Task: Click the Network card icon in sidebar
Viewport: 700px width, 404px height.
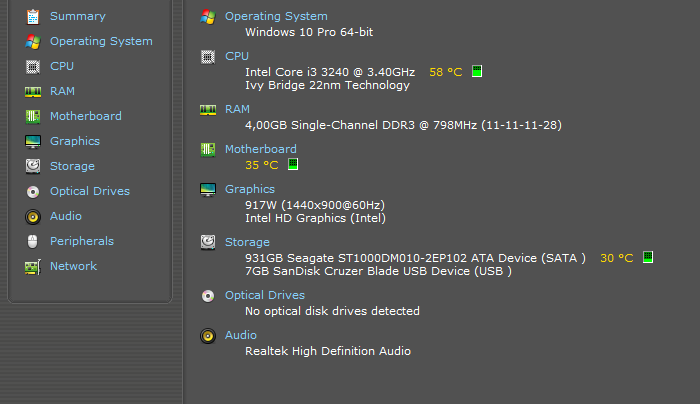Action: tap(33, 267)
